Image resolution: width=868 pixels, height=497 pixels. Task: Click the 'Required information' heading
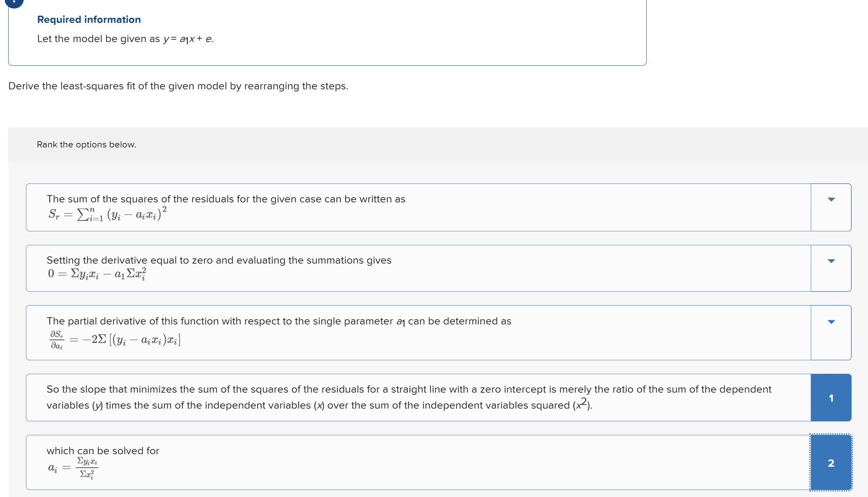coord(89,19)
